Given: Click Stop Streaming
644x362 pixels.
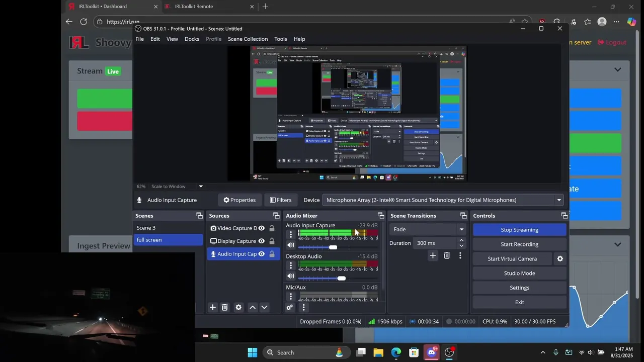Looking at the screenshot, I should (519, 230).
